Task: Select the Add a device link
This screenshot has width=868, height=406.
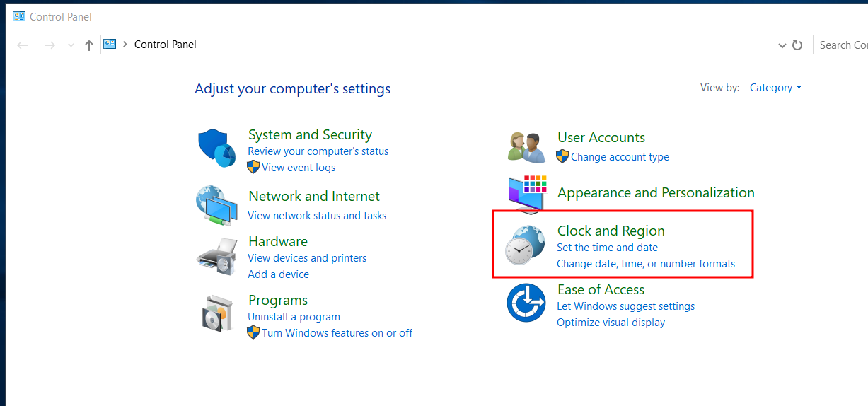Action: tap(278, 274)
